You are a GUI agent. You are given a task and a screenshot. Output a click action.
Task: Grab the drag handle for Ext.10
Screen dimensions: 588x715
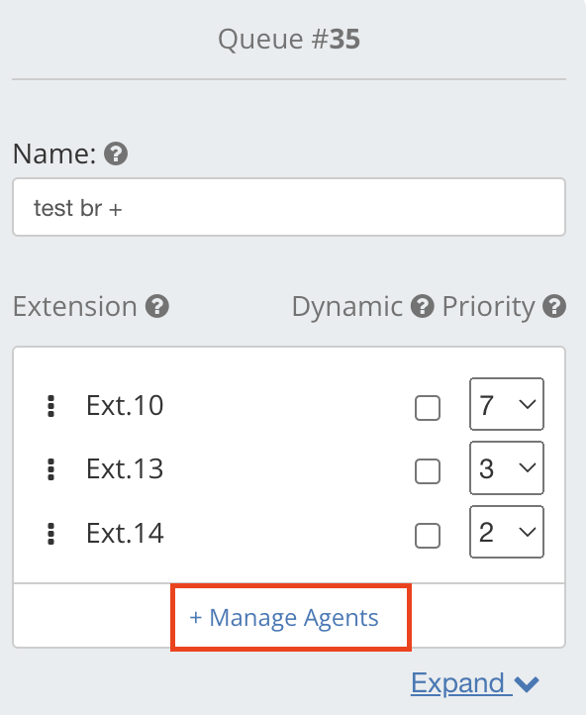[x=51, y=406]
